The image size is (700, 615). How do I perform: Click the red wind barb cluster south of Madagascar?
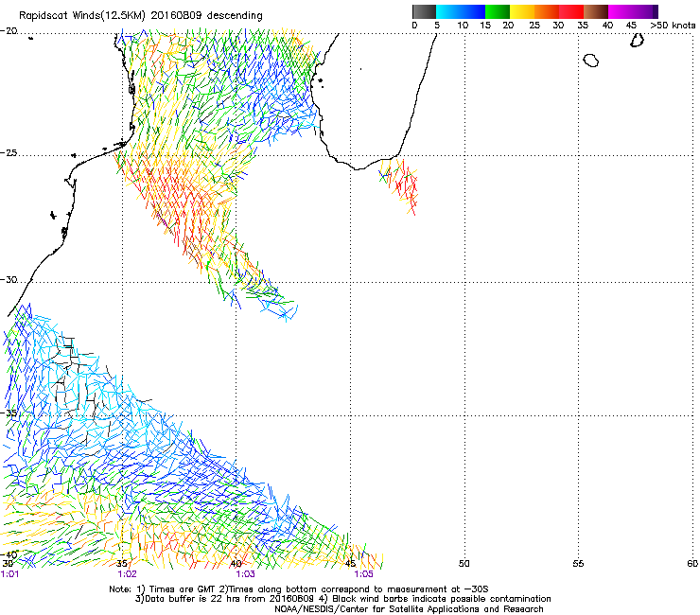[x=406, y=186]
